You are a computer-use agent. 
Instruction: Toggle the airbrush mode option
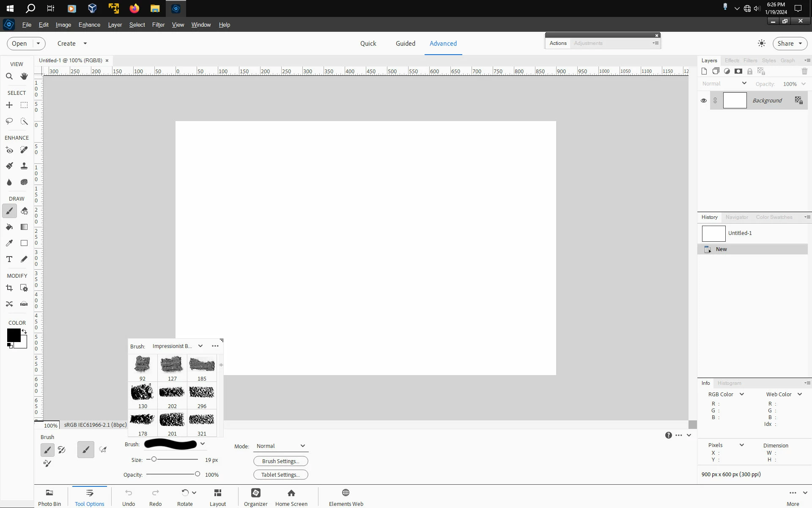(x=103, y=450)
